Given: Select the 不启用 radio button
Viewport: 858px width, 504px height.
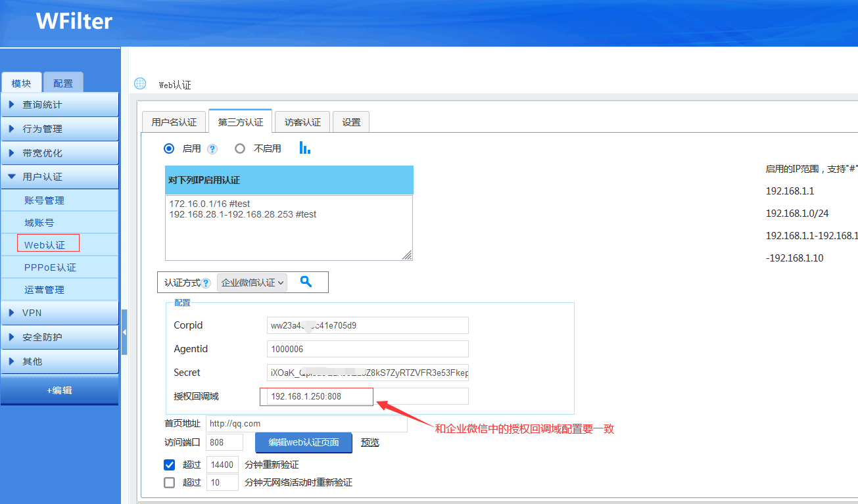Looking at the screenshot, I should (x=240, y=149).
